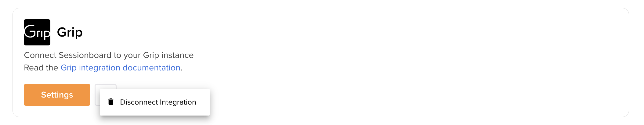Click the Grip brand thumbnail
The image size is (644, 125).
[37, 32]
